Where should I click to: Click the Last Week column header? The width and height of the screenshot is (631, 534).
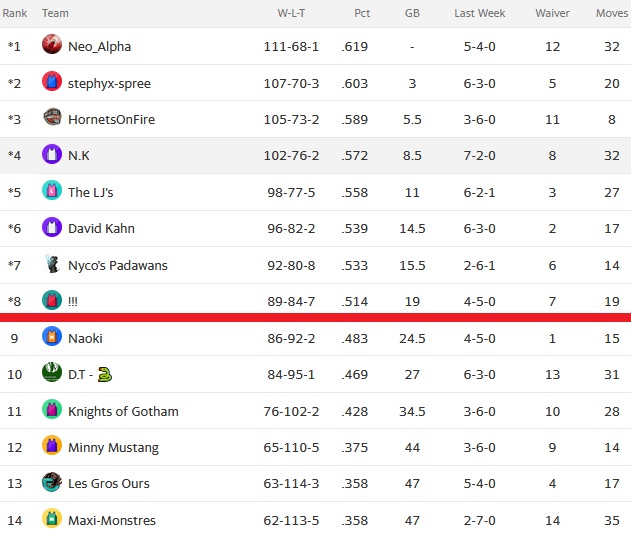pos(479,13)
